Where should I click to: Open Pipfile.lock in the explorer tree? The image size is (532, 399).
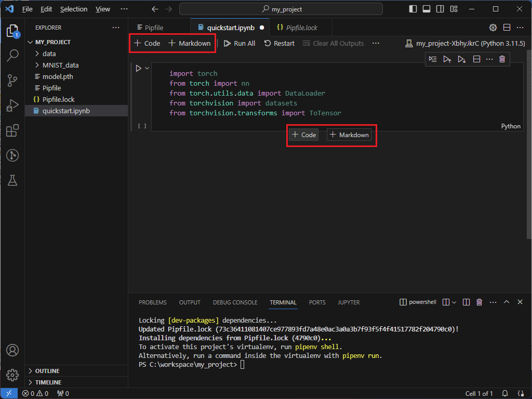click(77, 99)
